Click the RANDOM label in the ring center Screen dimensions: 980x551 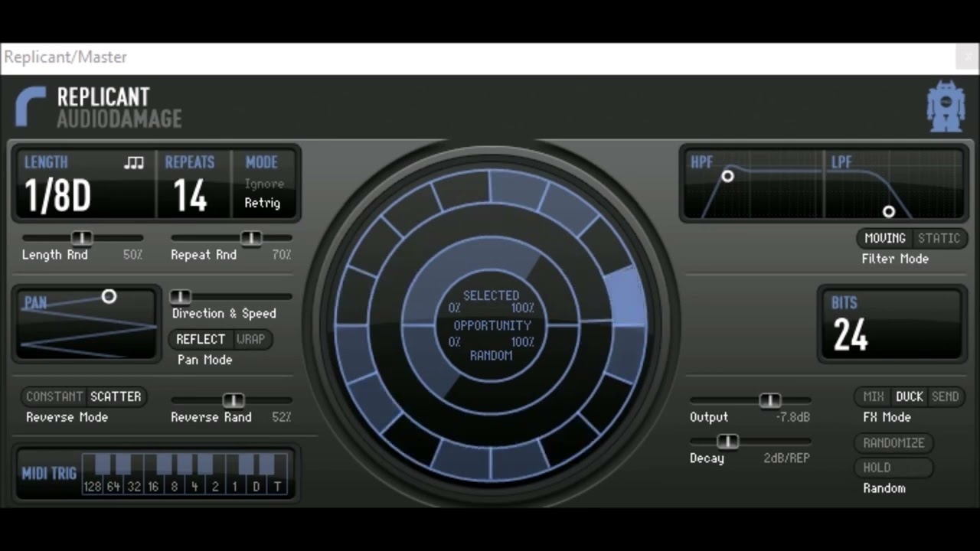[492, 355]
